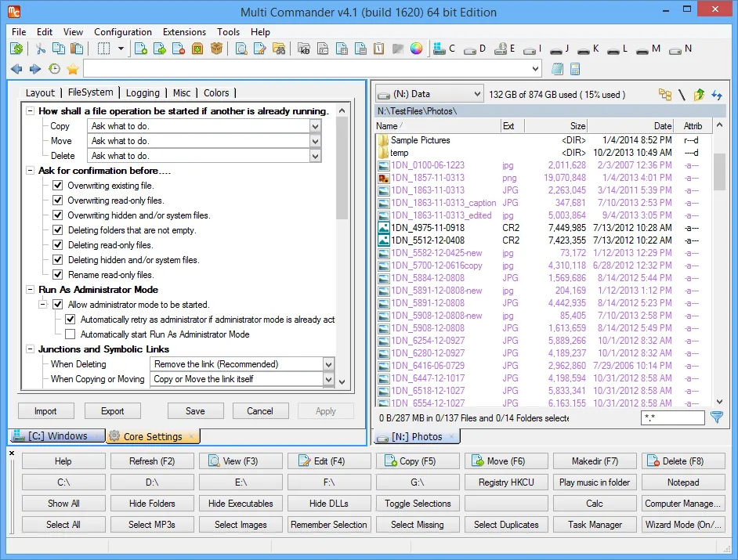Click the file filter input field with *.*
The height and width of the screenshot is (560, 738).
tap(672, 417)
